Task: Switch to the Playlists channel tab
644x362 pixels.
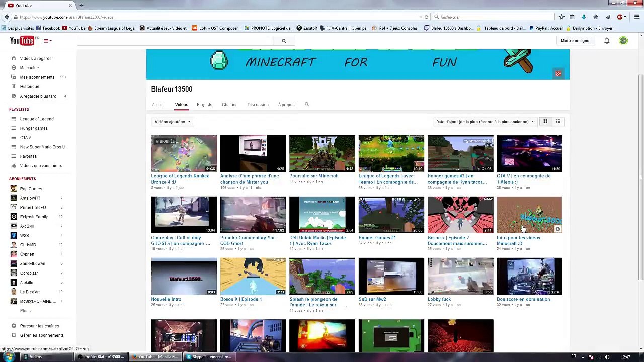Action: pos(204,105)
